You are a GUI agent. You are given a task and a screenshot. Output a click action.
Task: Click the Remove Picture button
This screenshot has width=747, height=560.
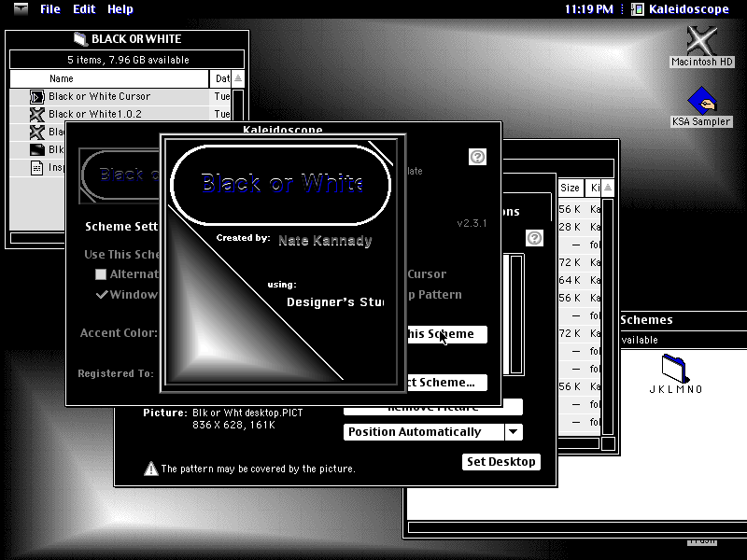click(x=432, y=411)
